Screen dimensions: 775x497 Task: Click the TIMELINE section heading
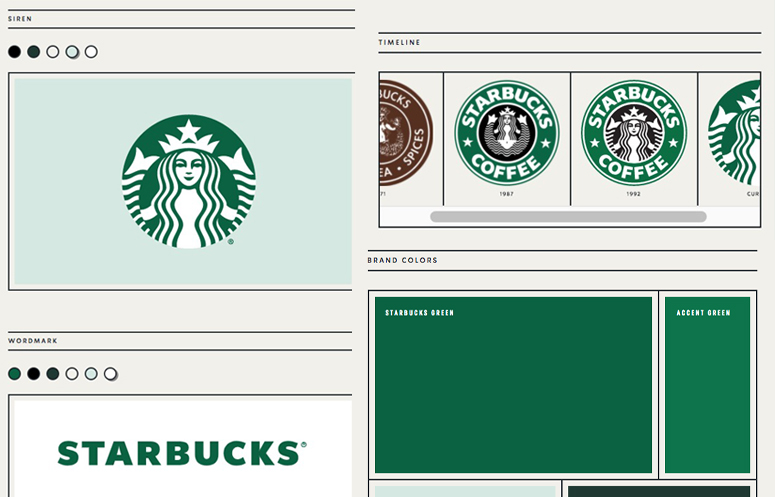point(399,42)
